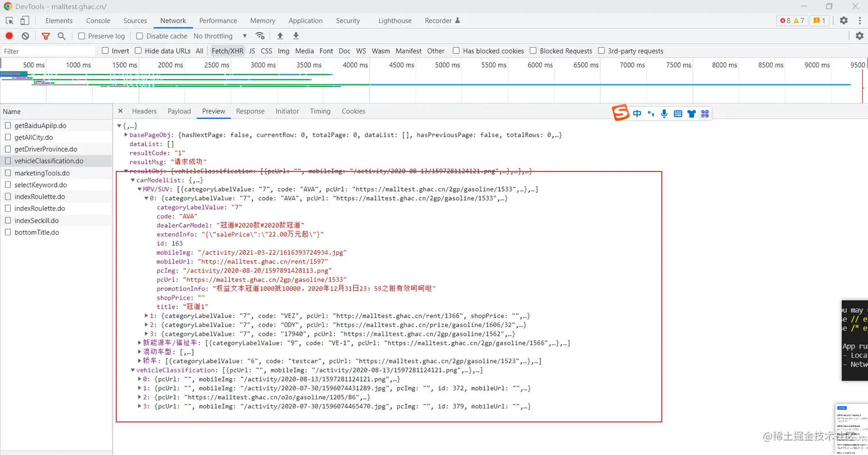The height and width of the screenshot is (455, 868).
Task: Switch to the Lighthouse tab
Action: click(x=395, y=21)
